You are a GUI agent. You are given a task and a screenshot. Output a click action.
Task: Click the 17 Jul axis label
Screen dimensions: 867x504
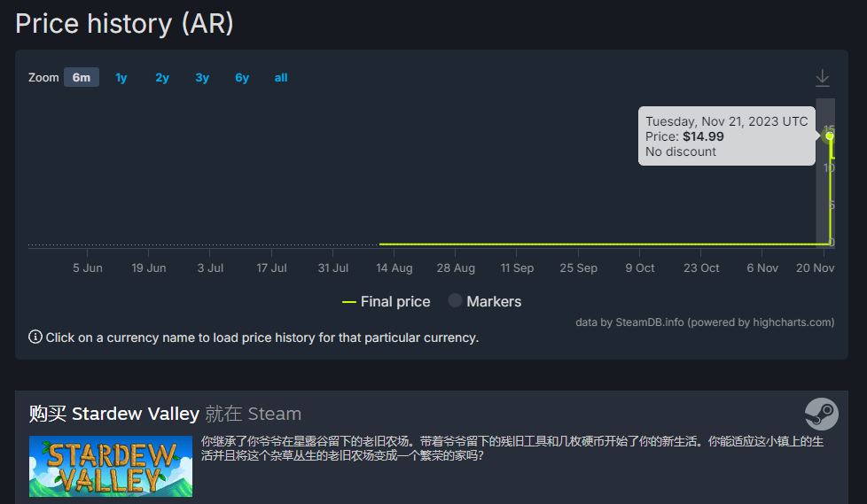point(271,268)
